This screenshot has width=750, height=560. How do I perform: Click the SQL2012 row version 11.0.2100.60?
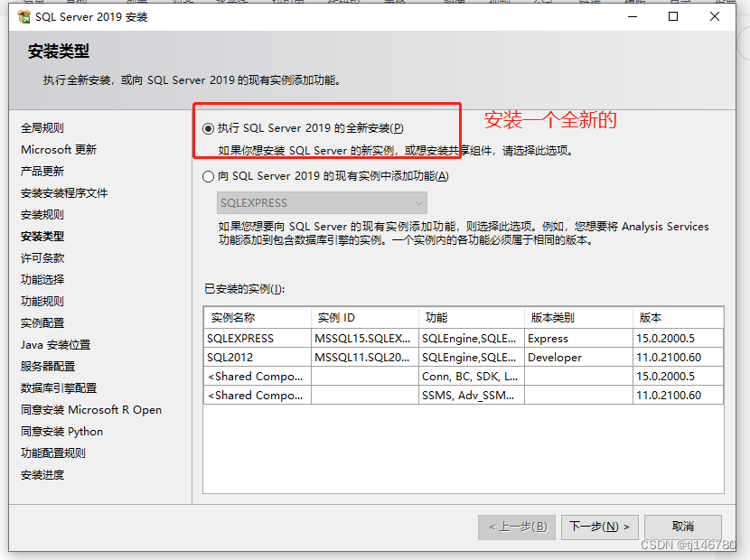click(x=679, y=358)
